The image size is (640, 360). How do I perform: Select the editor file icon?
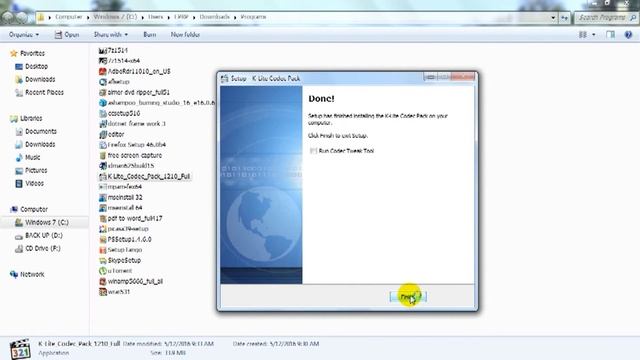[x=103, y=134]
